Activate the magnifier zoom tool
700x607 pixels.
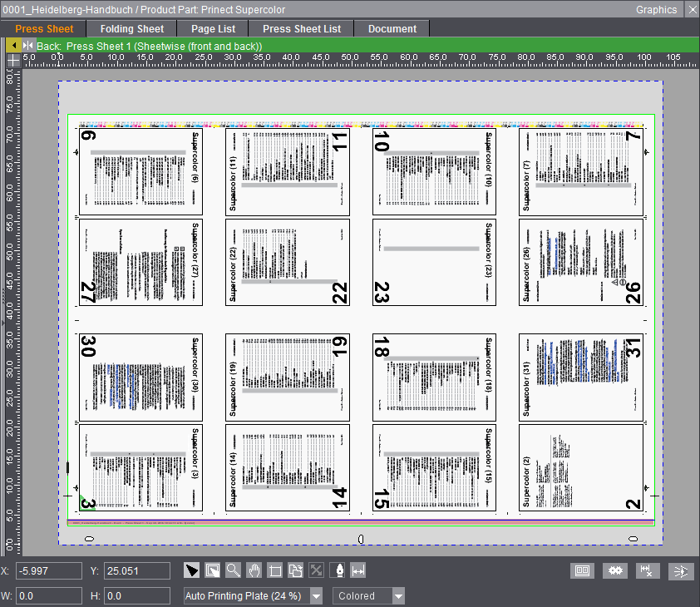coord(234,570)
